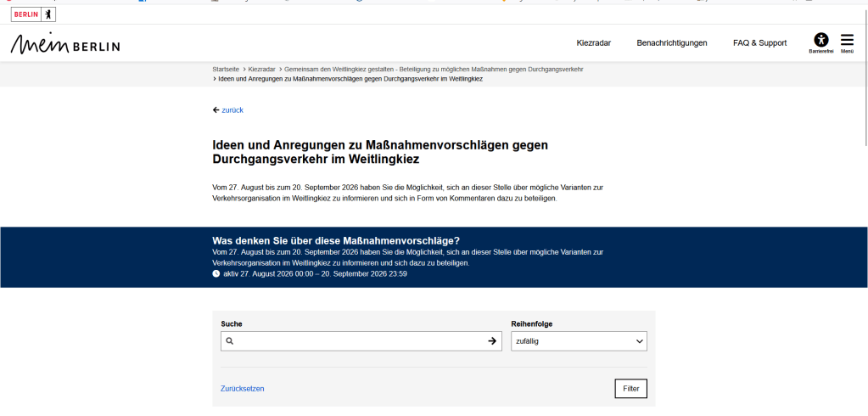
Task: Open Kiezradar in top navigation
Action: (593, 43)
